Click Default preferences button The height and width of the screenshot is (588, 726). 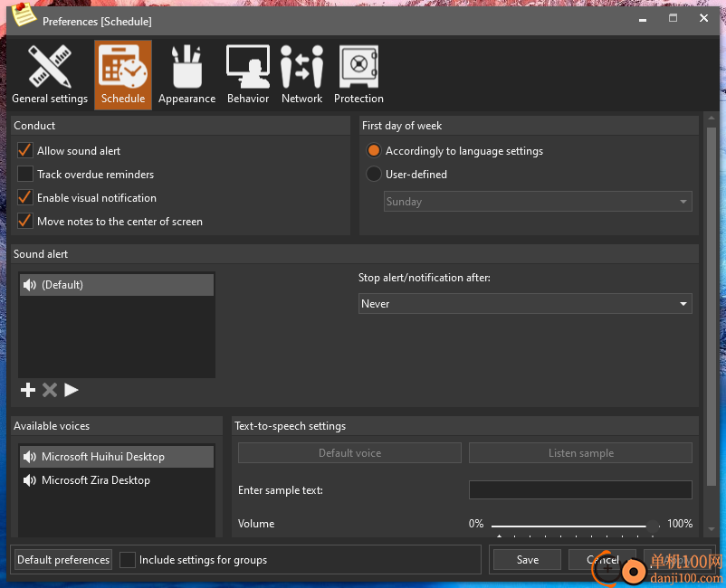tap(63, 560)
